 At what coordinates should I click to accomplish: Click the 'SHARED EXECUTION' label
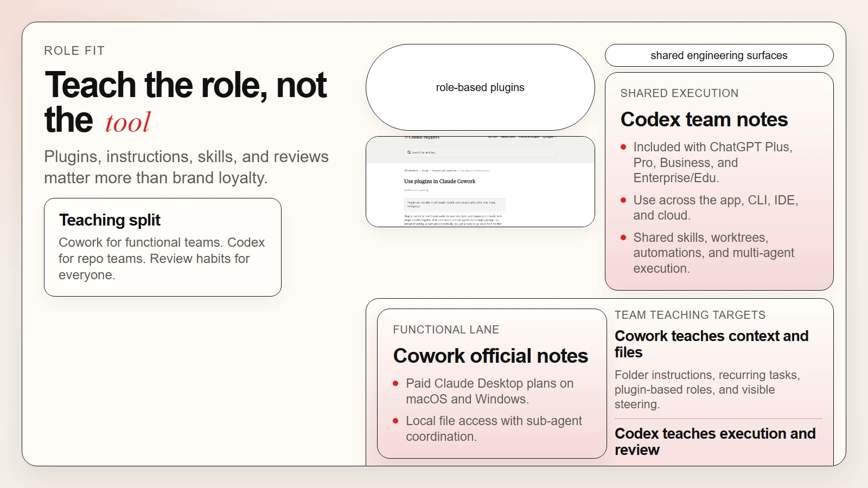(679, 93)
